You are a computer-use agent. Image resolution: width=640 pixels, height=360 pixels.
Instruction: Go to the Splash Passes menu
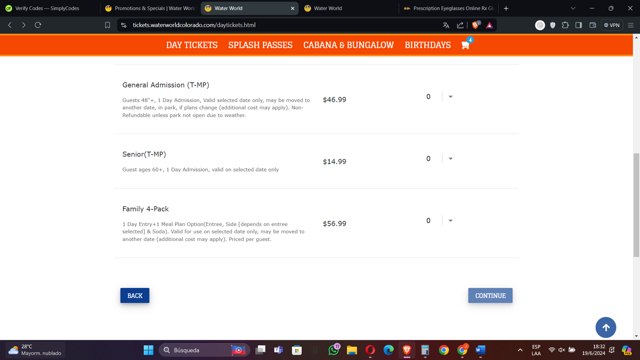tap(260, 45)
